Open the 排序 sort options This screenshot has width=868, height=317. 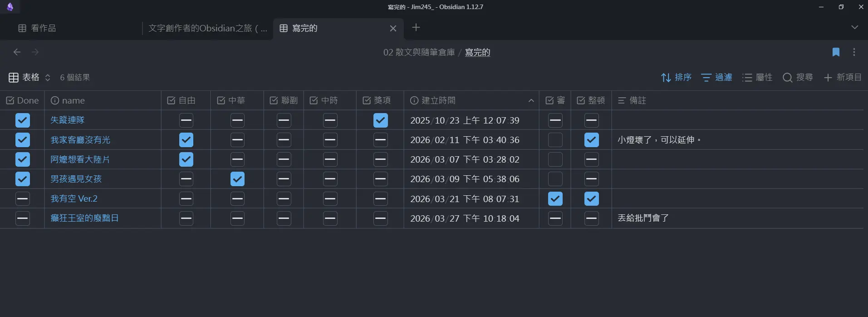coord(676,78)
